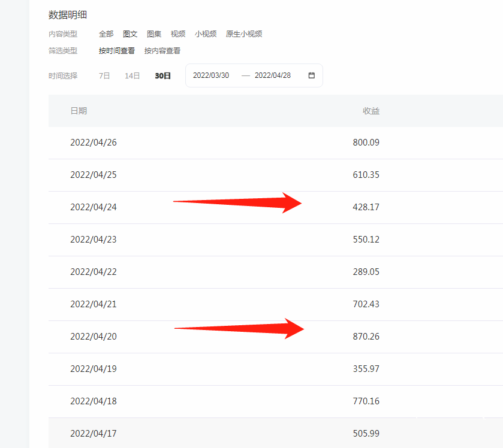Click the 内容类型 label
Screen dimensions: 503x448
(63, 34)
